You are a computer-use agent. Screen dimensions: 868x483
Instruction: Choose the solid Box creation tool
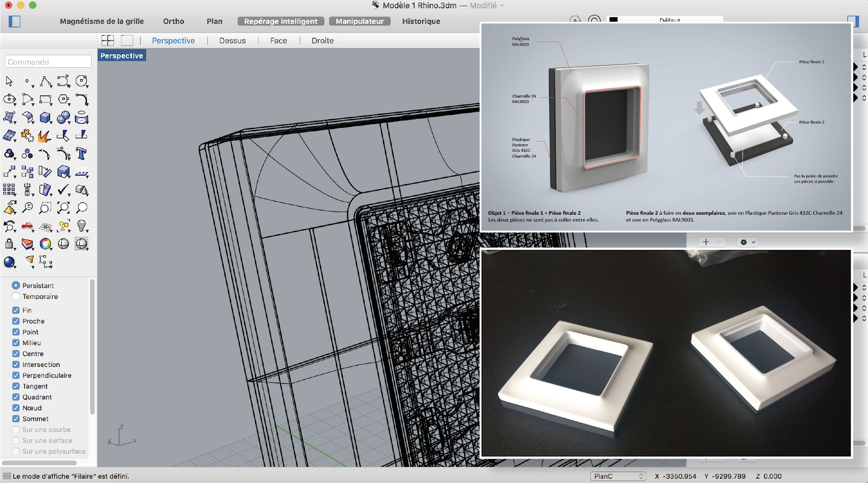click(x=46, y=118)
